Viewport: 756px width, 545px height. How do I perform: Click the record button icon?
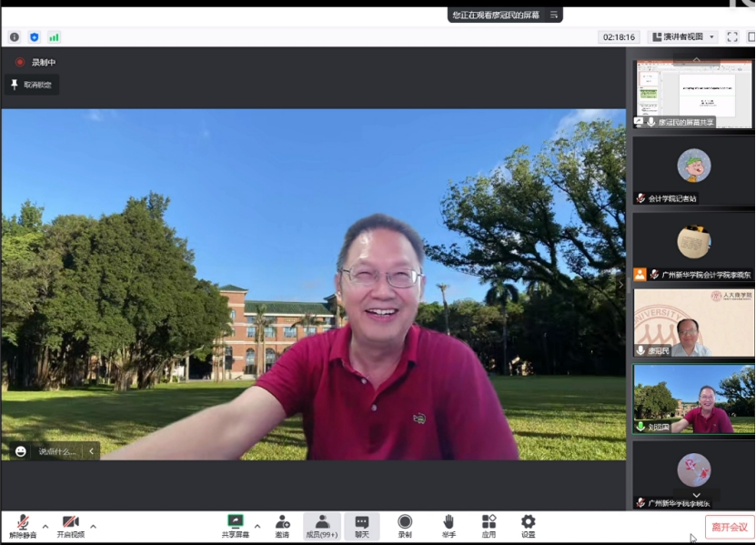(405, 522)
